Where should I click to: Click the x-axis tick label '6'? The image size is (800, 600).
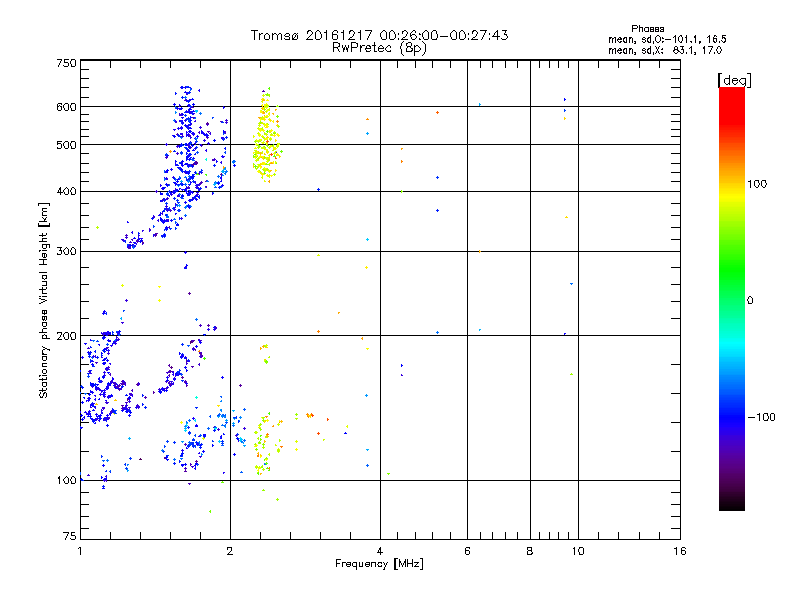(467, 551)
